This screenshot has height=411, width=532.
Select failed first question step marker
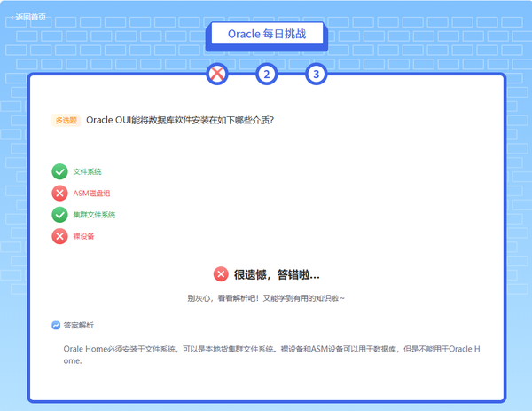pyautogui.click(x=217, y=74)
